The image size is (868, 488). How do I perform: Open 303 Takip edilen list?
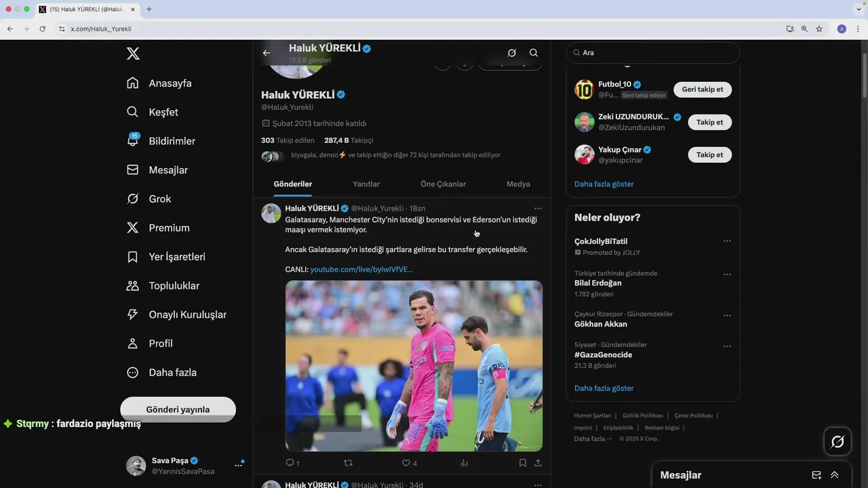(x=288, y=140)
